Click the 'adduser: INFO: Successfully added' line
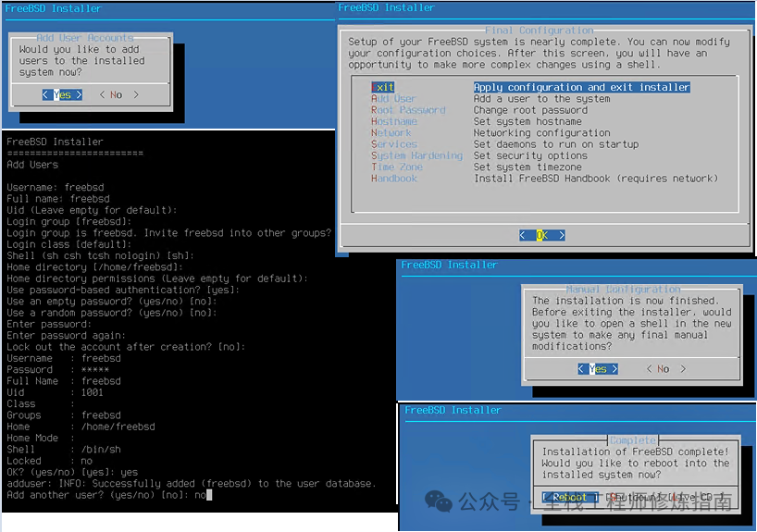Screen dimensions: 757x532 (x=192, y=484)
